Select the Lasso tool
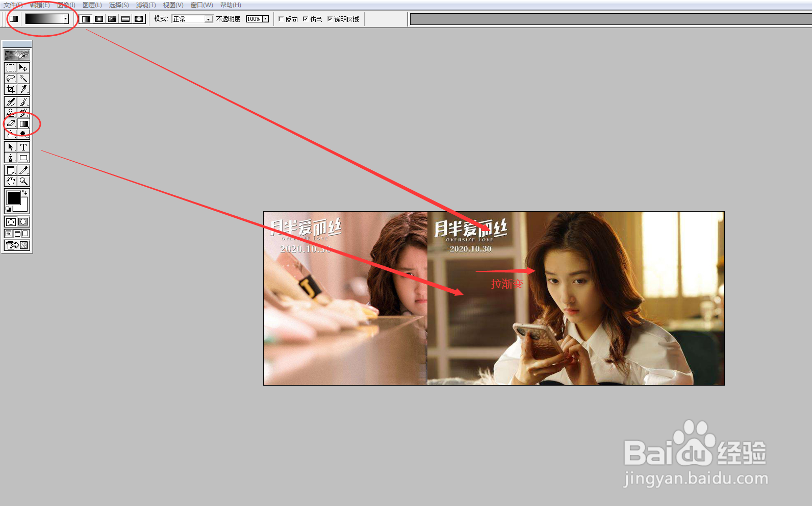The width and height of the screenshot is (812, 506). point(11,79)
